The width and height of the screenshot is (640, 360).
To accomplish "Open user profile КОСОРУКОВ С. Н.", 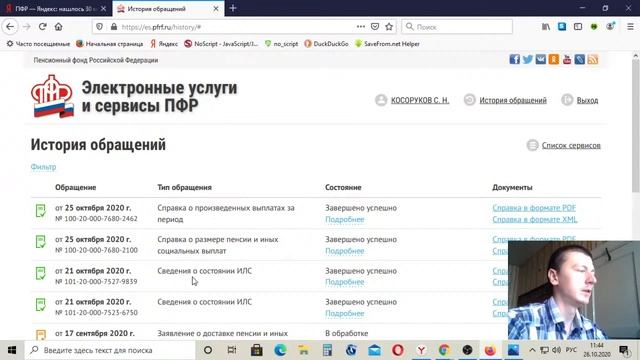I will 420,100.
